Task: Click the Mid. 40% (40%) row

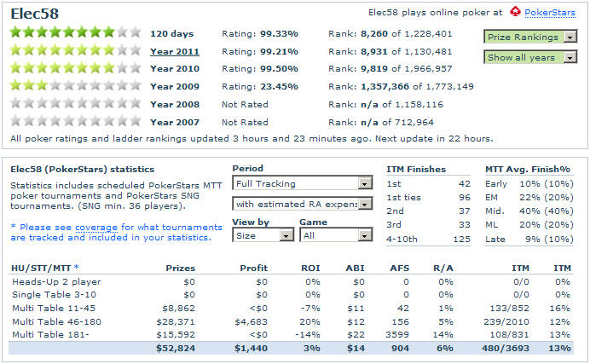Action: click(x=529, y=211)
